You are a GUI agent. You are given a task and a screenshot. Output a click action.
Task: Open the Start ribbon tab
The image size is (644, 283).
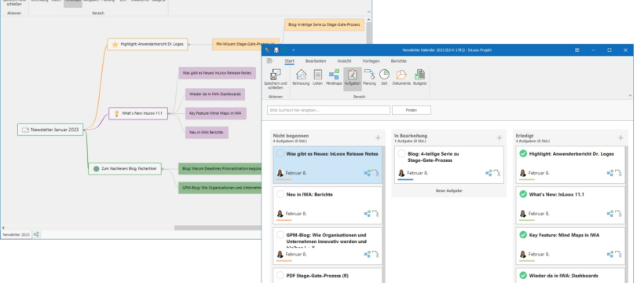[290, 61]
